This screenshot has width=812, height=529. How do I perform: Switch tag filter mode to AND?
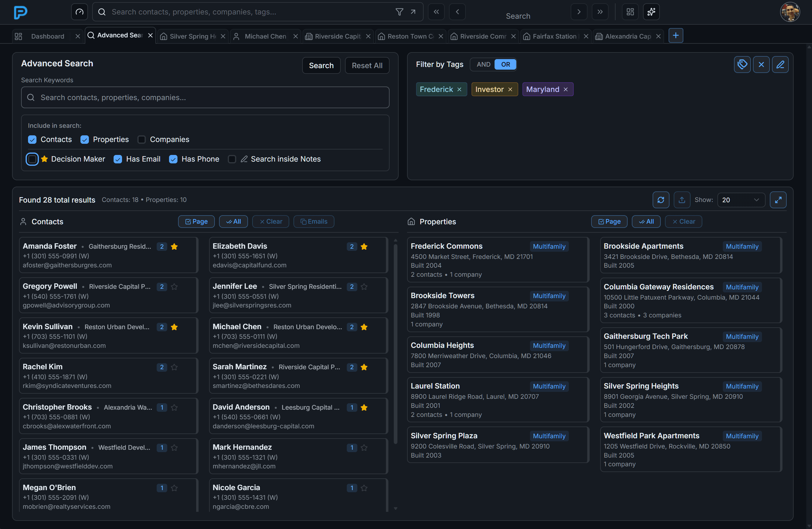coord(483,65)
